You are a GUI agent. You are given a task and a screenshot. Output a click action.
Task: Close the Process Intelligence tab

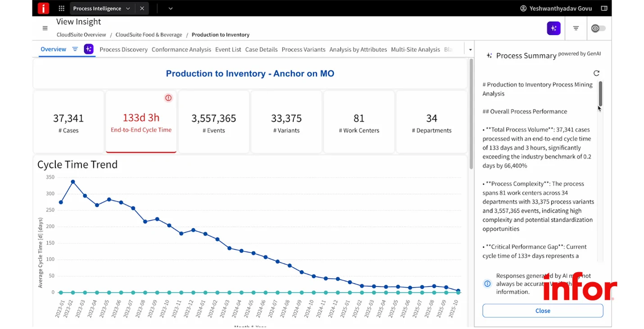tap(142, 9)
